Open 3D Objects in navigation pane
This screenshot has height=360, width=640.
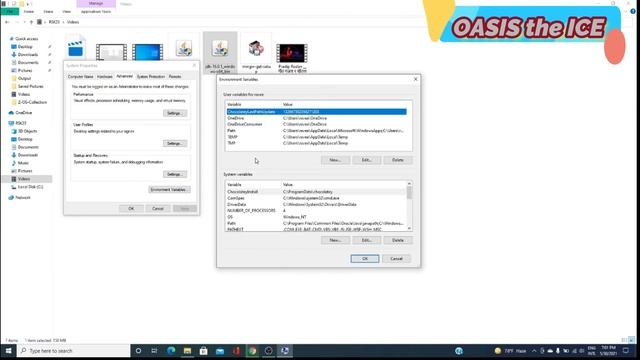point(27,131)
